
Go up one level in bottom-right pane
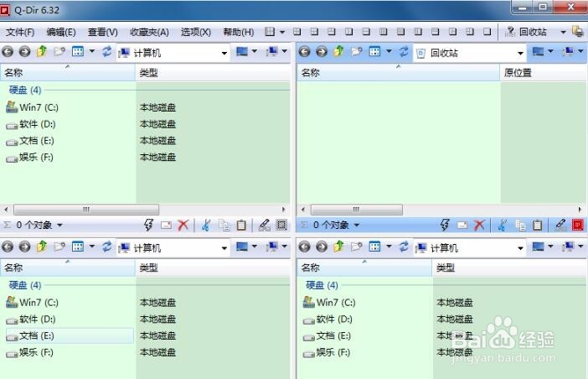pyautogui.click(x=338, y=247)
